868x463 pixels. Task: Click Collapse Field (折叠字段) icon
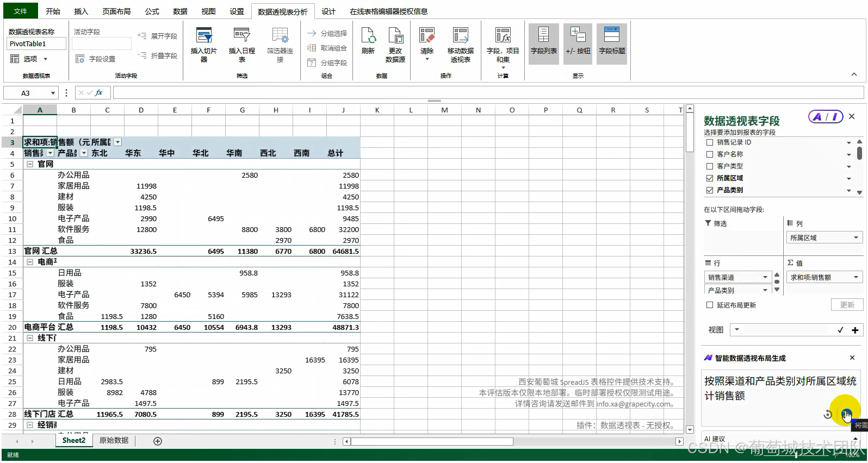(142, 55)
